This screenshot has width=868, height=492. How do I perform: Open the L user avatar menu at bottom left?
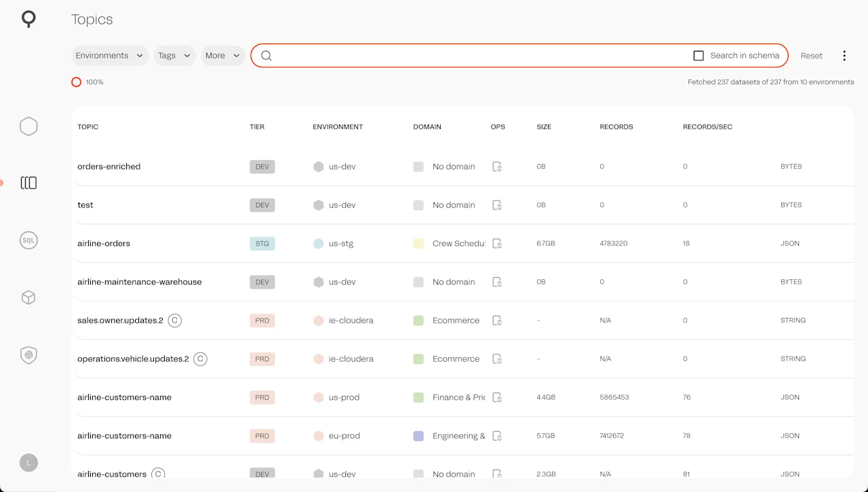coord(28,463)
